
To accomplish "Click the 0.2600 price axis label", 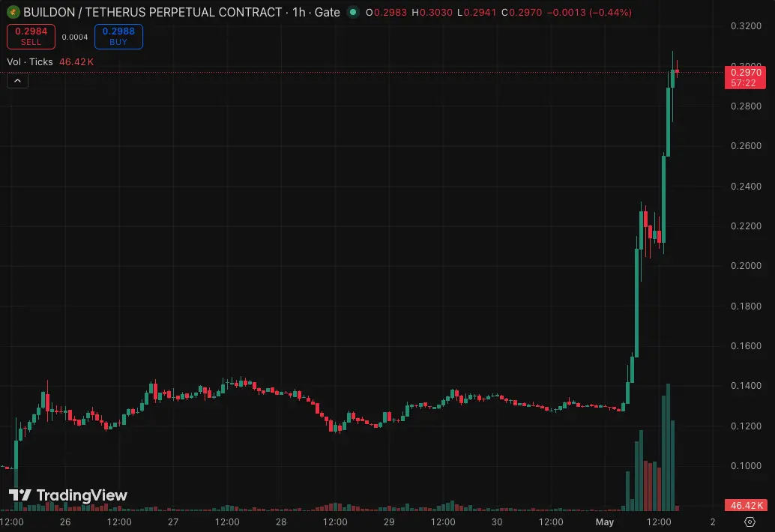I will tap(746, 146).
